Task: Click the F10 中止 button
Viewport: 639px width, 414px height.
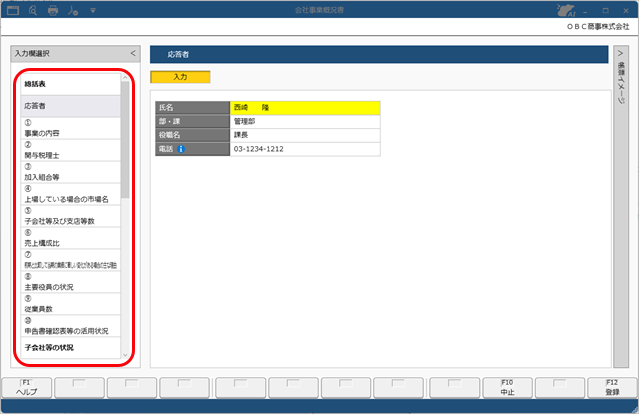Action: [507, 388]
